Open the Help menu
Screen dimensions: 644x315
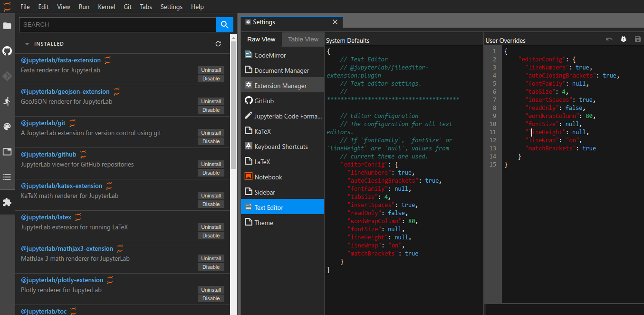point(197,7)
